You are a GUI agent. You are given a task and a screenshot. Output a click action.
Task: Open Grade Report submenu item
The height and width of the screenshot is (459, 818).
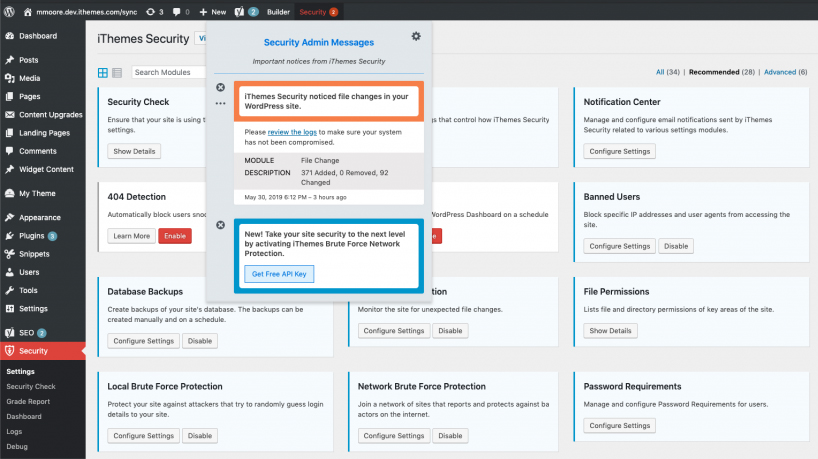[28, 402]
